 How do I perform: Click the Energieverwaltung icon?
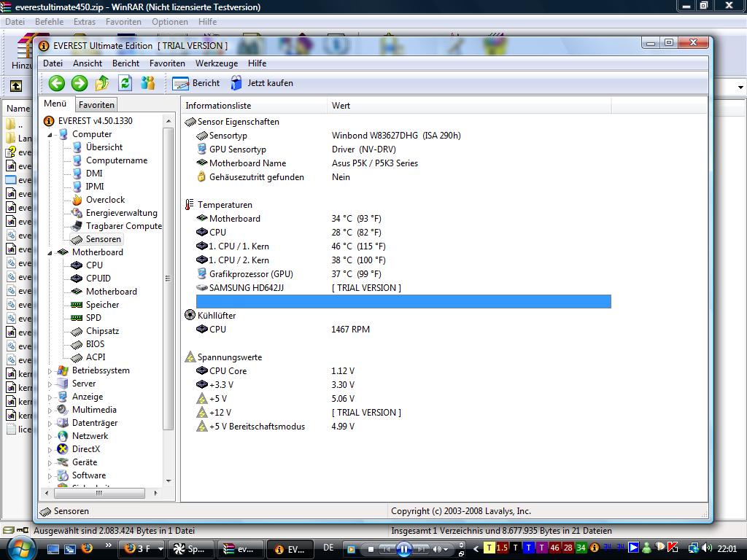[77, 213]
